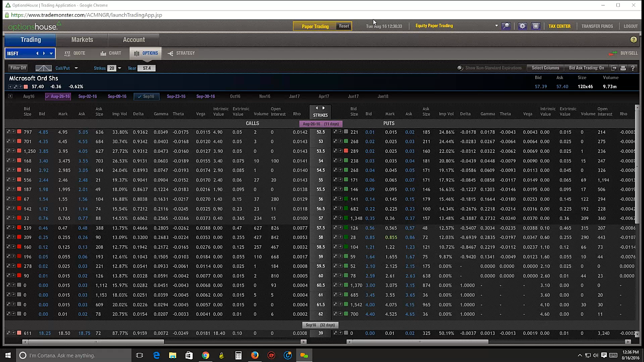Enable the Sep-02-16 expiration

pyautogui.click(x=88, y=97)
